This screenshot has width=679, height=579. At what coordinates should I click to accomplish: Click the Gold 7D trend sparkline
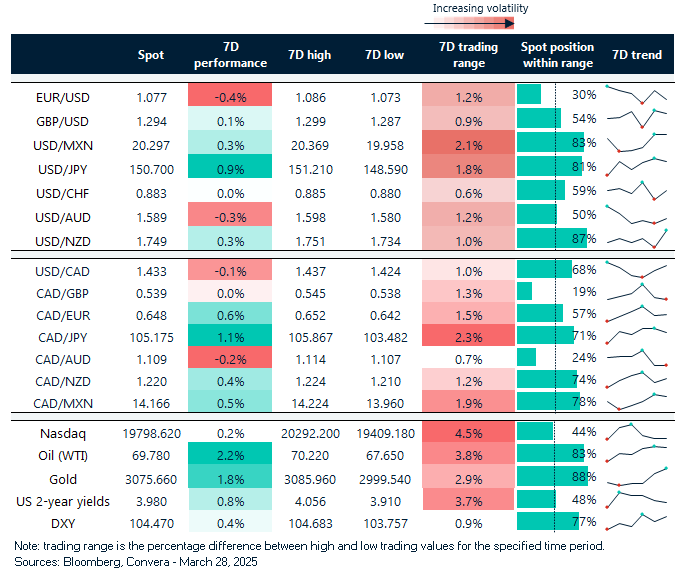(x=637, y=476)
